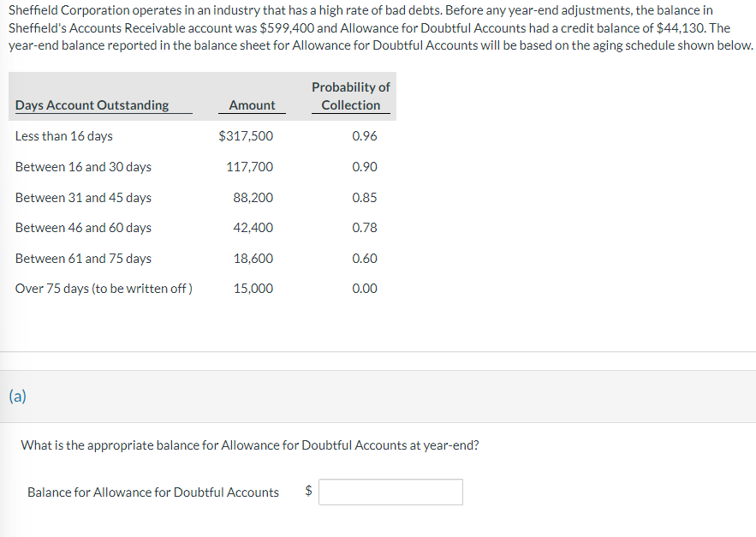This screenshot has width=756, height=537.
Task: Click the 0.85 probability value
Action: 365,198
